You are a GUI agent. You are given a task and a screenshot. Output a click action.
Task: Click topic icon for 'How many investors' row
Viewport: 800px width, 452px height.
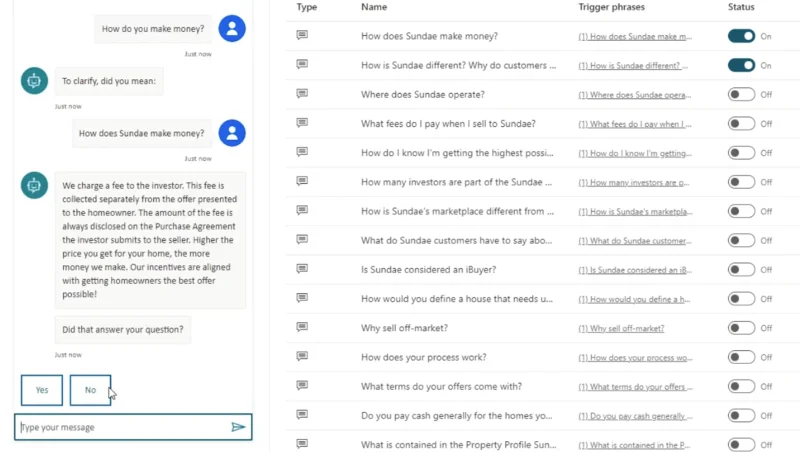tap(302, 181)
